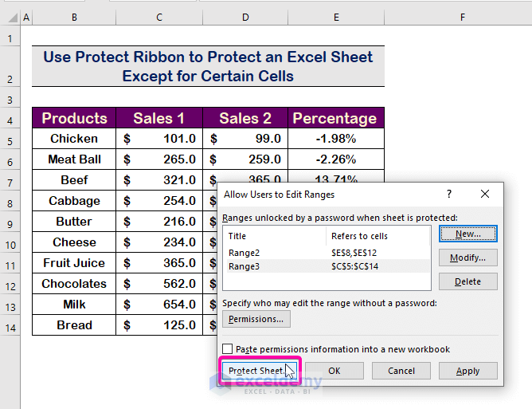Close the Allow Users to Edit Ranges dialog
This screenshot has width=532, height=409.
(485, 194)
